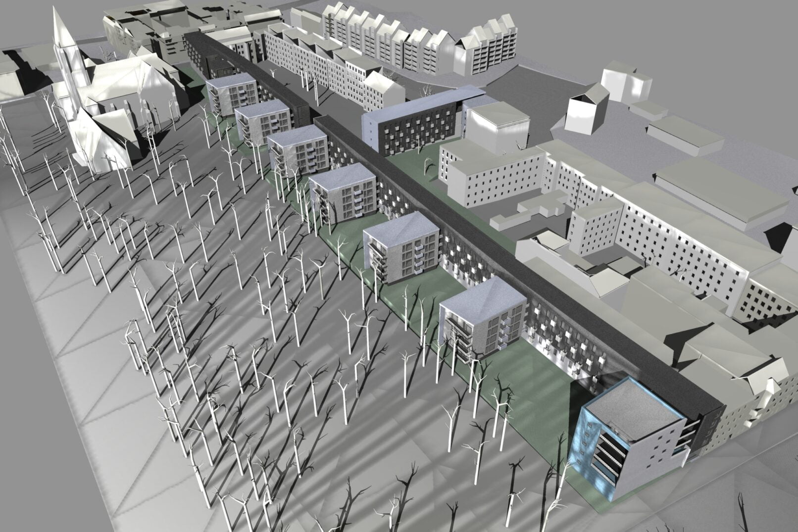The height and width of the screenshot is (532, 798).
Task: Click the small dark gabled house upper right
Action: click(x=588, y=109)
